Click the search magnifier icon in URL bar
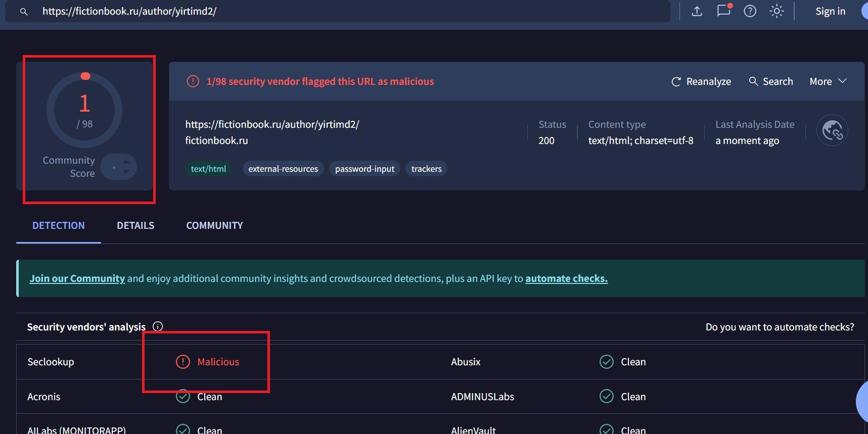Screen dimensions: 868x434 click(24, 11)
